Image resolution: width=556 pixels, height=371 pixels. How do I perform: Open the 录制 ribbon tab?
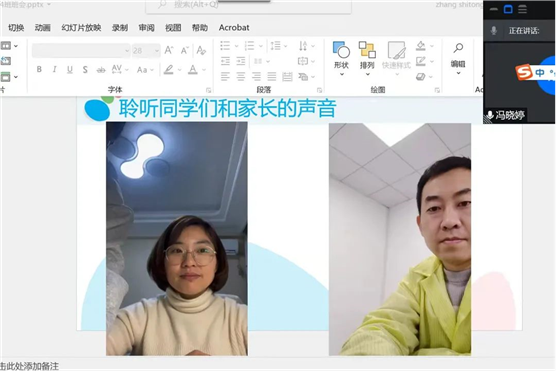coord(120,28)
